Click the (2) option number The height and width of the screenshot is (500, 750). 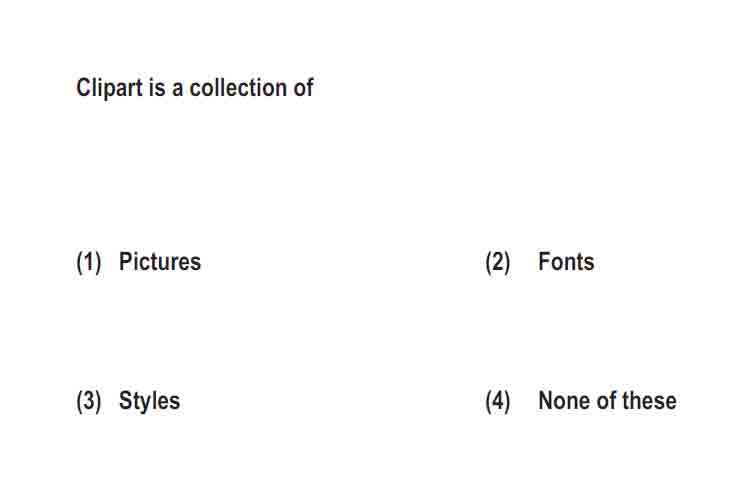click(498, 262)
